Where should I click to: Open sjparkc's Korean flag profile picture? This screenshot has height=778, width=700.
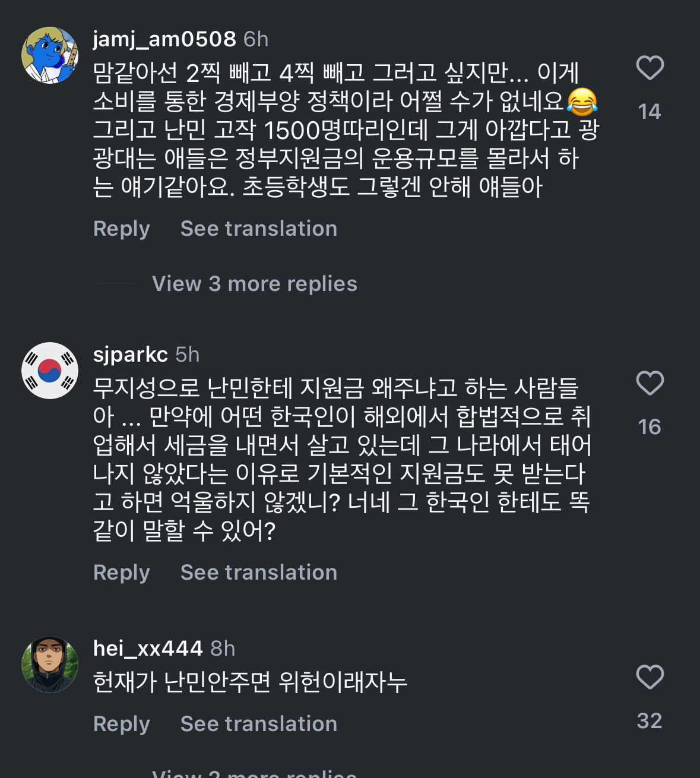tap(50, 371)
